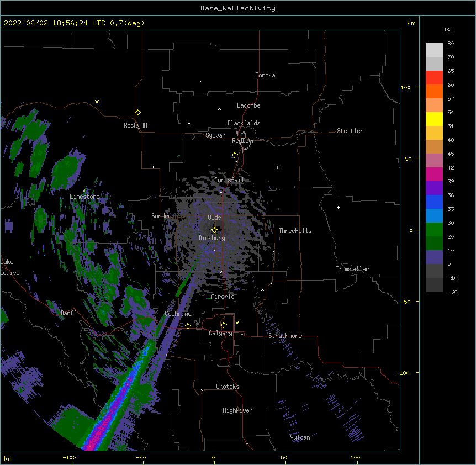
Task: Select the light gray 70-80 dBZ swatch
Action: (x=434, y=50)
